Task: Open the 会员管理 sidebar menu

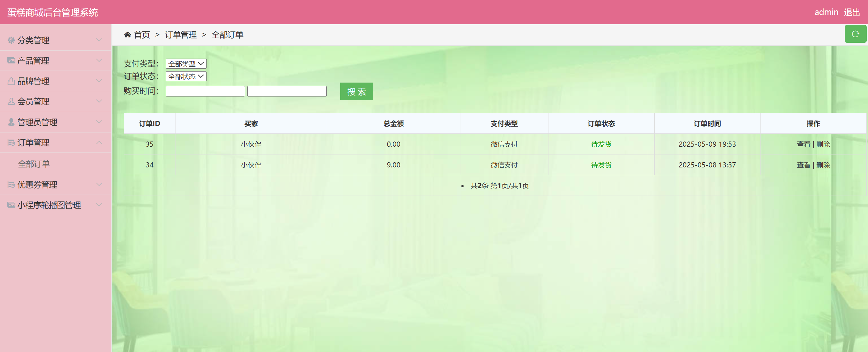Action: click(33, 101)
